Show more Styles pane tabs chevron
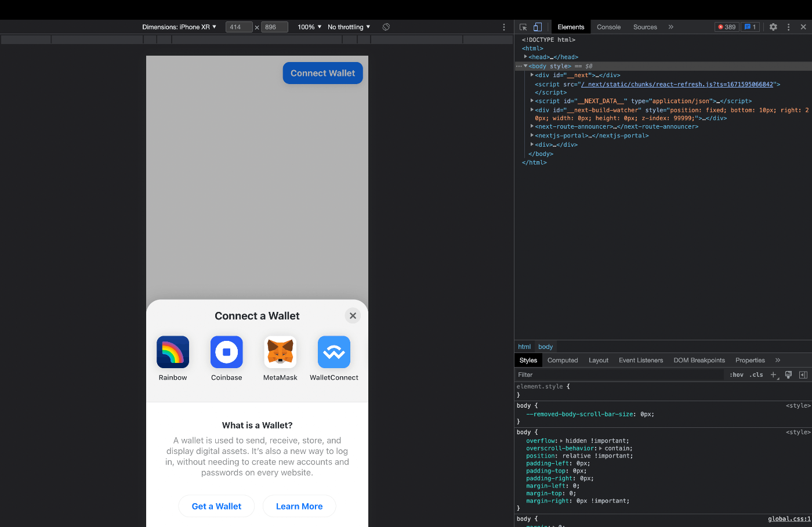This screenshot has height=527, width=812. point(778,361)
